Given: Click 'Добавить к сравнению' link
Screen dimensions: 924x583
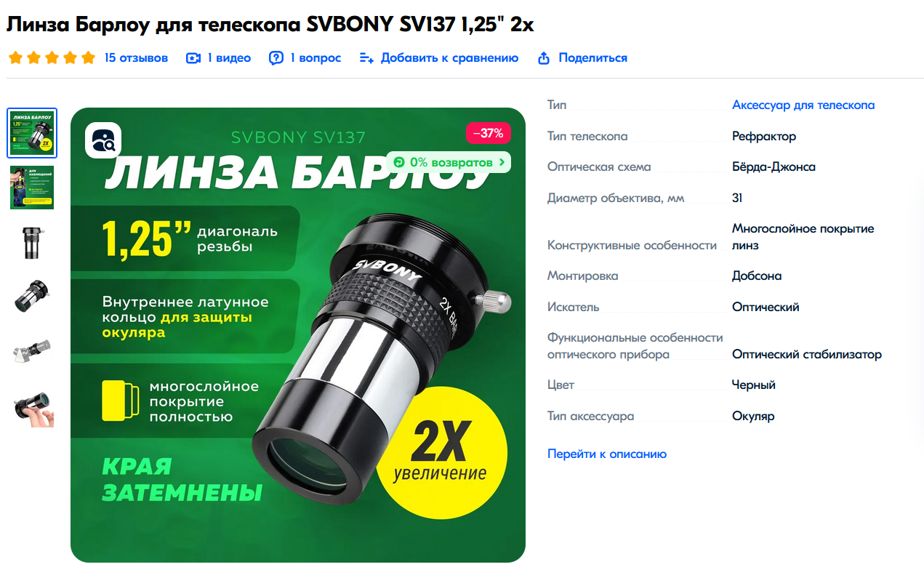Looking at the screenshot, I should click(449, 58).
